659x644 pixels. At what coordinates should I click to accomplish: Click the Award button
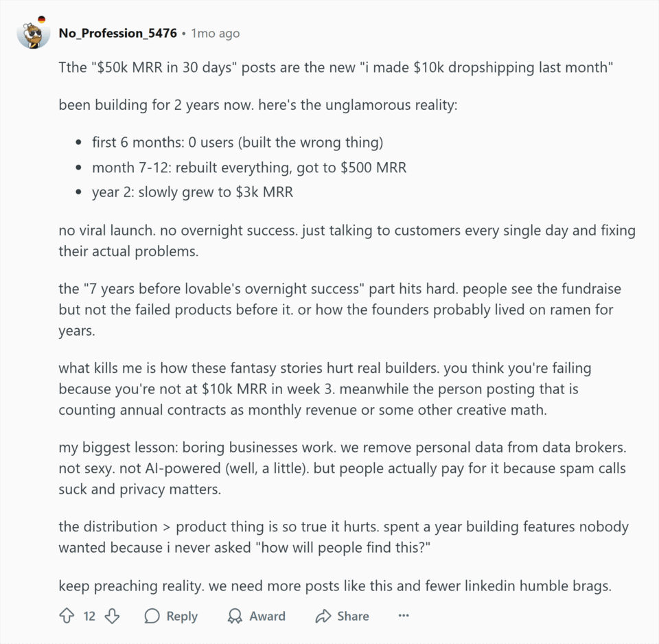pyautogui.click(x=256, y=616)
